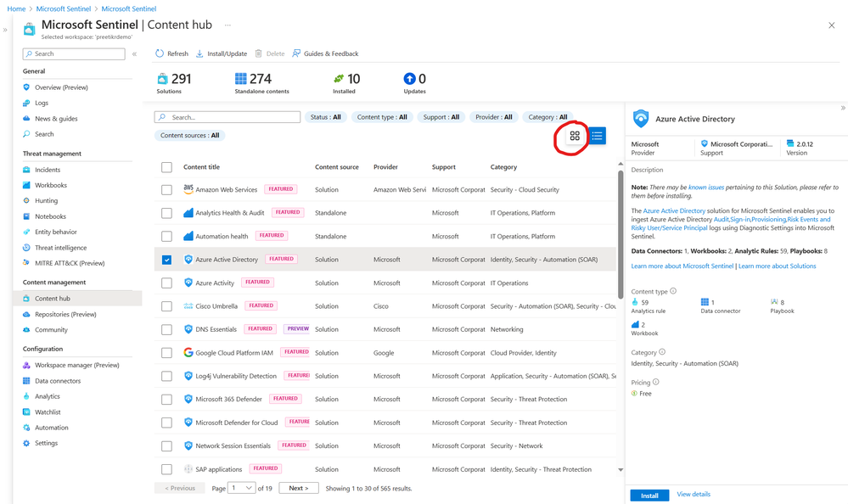Open Learn more about Microsoft Sentinel link
Viewport: 848px width, 504px height.
(x=682, y=266)
